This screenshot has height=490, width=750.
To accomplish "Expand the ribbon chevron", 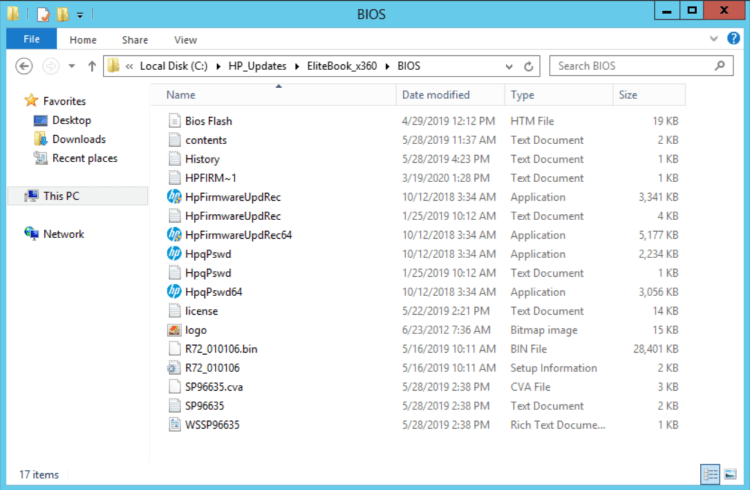I will [x=714, y=39].
